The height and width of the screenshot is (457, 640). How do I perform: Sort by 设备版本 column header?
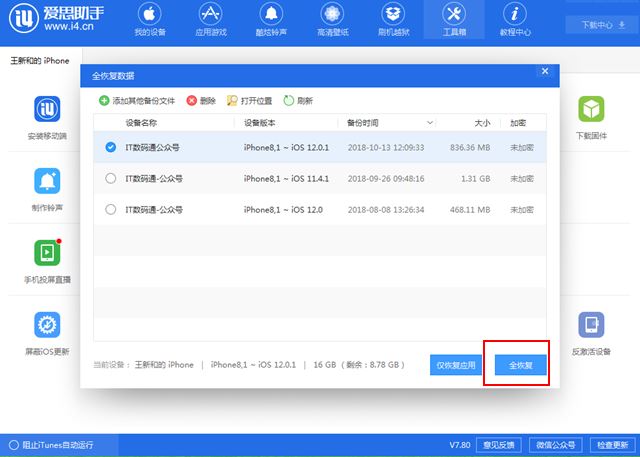tap(260, 123)
